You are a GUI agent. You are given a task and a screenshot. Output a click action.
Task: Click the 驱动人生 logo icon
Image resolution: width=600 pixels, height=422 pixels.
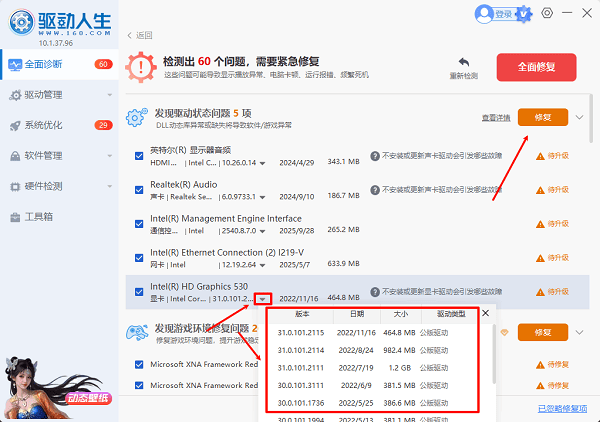tap(21, 23)
